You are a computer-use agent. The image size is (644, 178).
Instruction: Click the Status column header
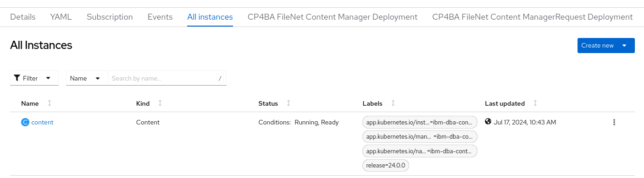268,103
